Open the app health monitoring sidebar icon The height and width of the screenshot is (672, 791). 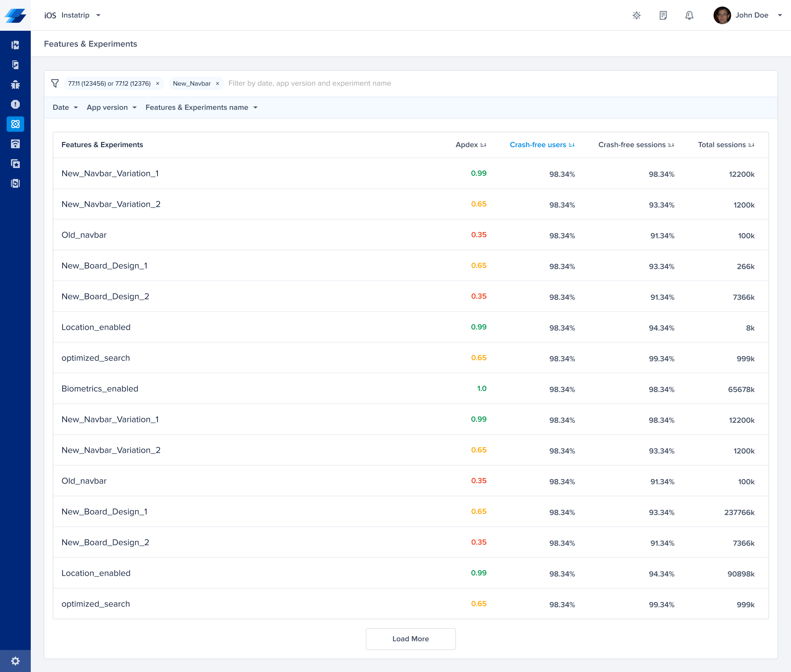(x=15, y=45)
